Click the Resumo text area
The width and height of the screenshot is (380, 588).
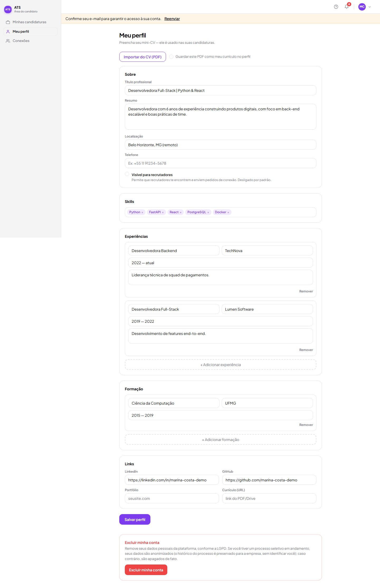(x=221, y=117)
